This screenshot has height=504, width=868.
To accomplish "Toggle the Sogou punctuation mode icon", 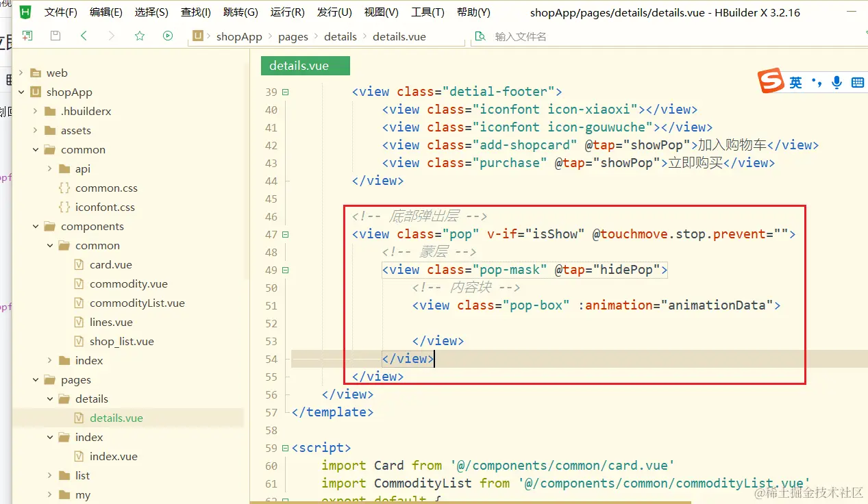I will (x=816, y=82).
